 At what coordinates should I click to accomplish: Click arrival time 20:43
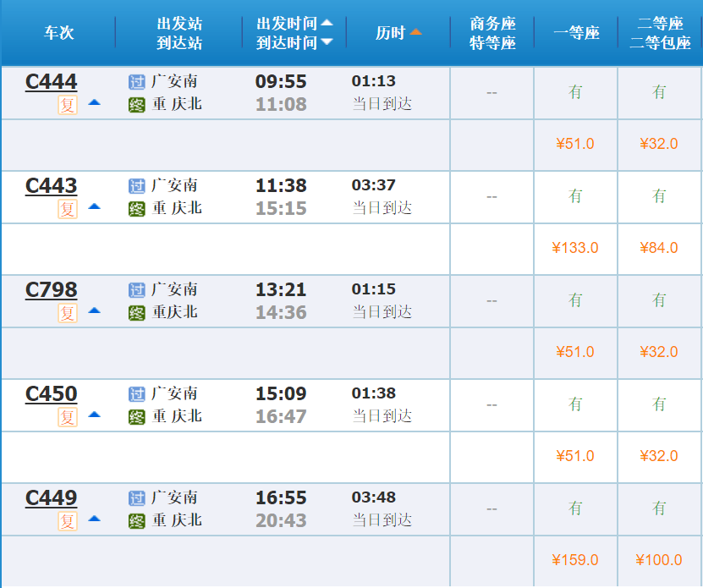tap(281, 520)
